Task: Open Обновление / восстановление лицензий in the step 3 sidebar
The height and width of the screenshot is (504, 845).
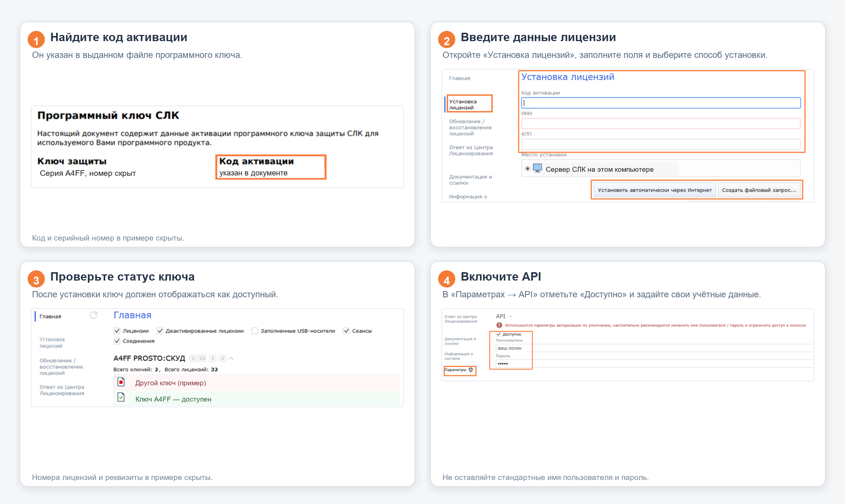Action: pyautogui.click(x=61, y=367)
